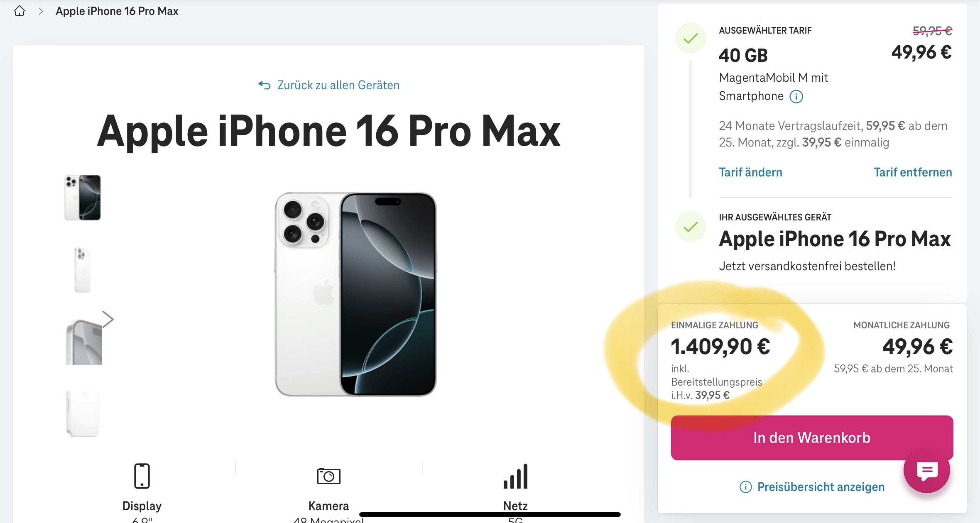Click the breadcrumb chevron separator

click(x=41, y=11)
